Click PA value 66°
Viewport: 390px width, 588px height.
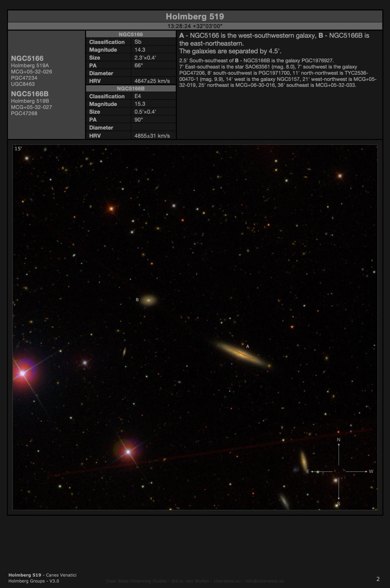(139, 66)
